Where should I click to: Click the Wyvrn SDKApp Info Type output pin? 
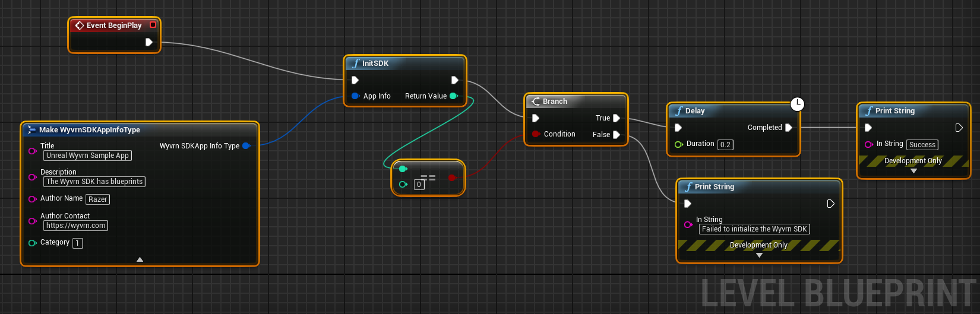[x=246, y=146]
